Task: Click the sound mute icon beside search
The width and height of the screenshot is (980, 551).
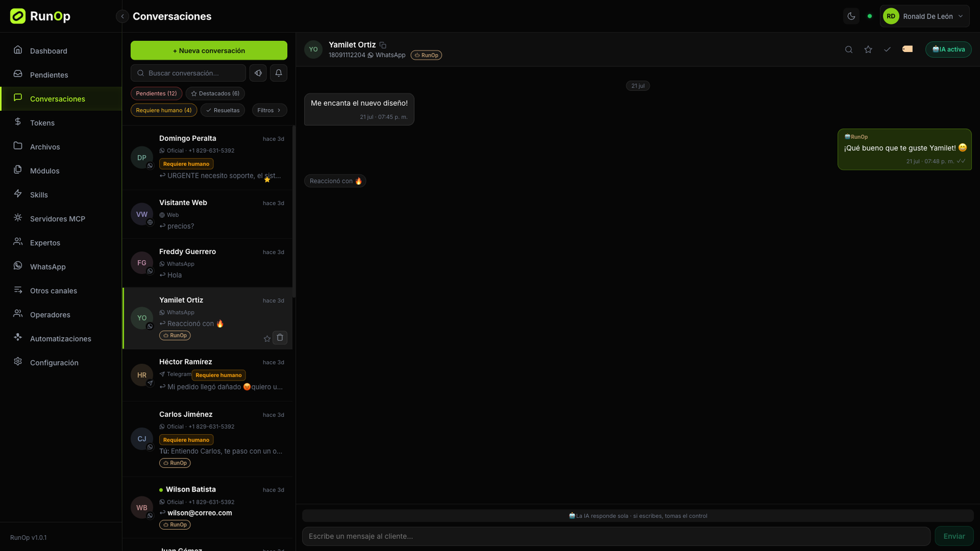Action: click(x=258, y=73)
